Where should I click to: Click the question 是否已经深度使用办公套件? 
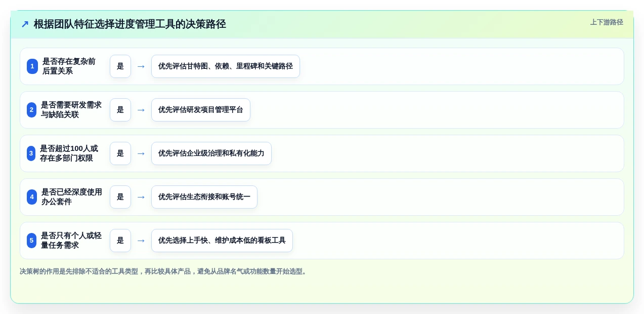click(72, 197)
